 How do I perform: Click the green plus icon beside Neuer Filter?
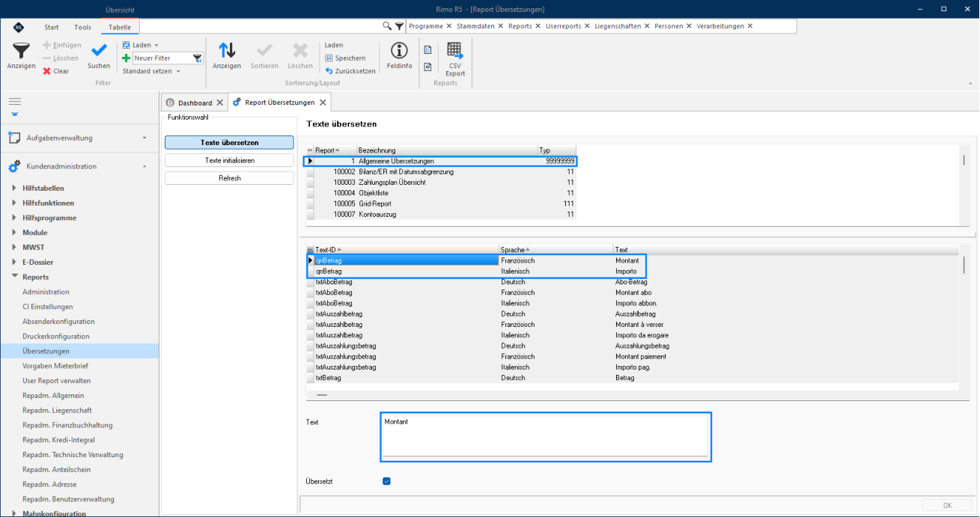pos(126,58)
